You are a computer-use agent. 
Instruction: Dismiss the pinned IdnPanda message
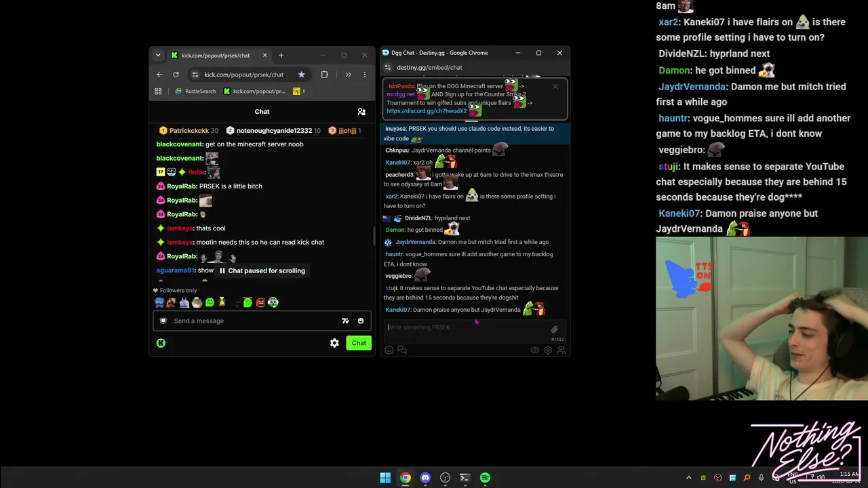coord(555,86)
